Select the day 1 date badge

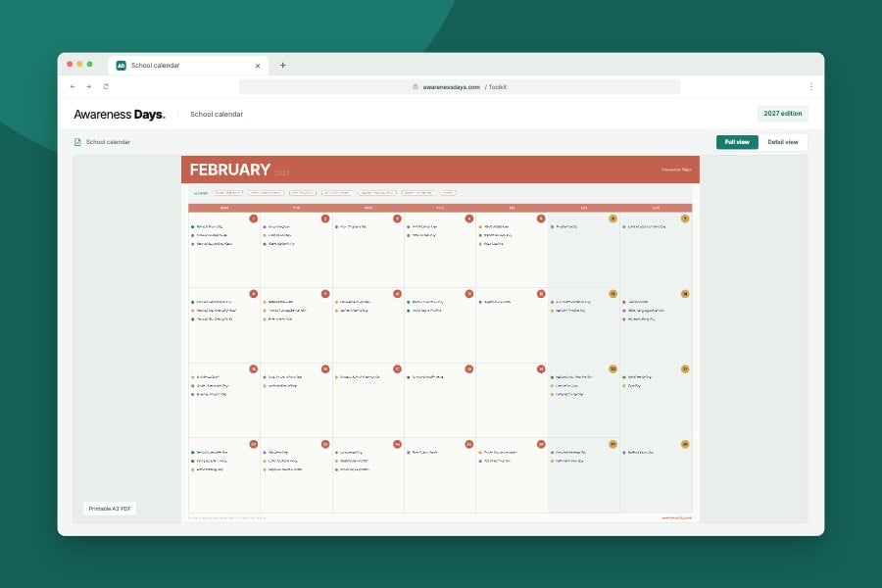tap(253, 219)
